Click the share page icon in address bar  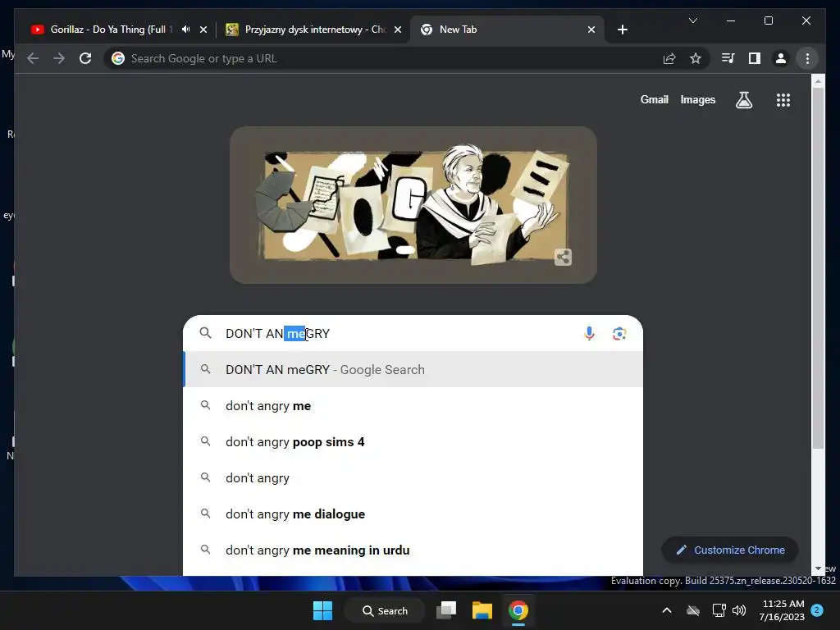[x=669, y=58]
